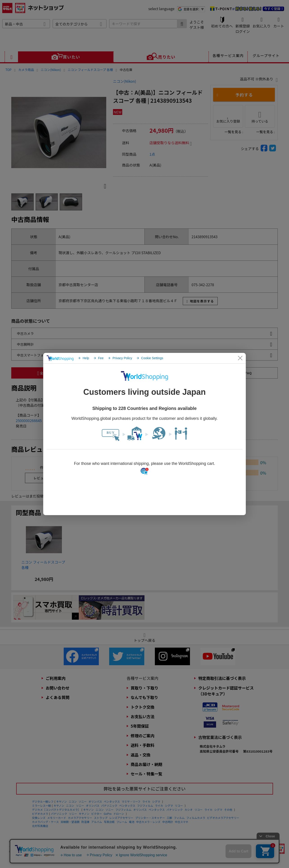Image resolution: width=289 pixels, height=868 pixels.
Task: Open YouTube banner
Action: [x=218, y=656]
